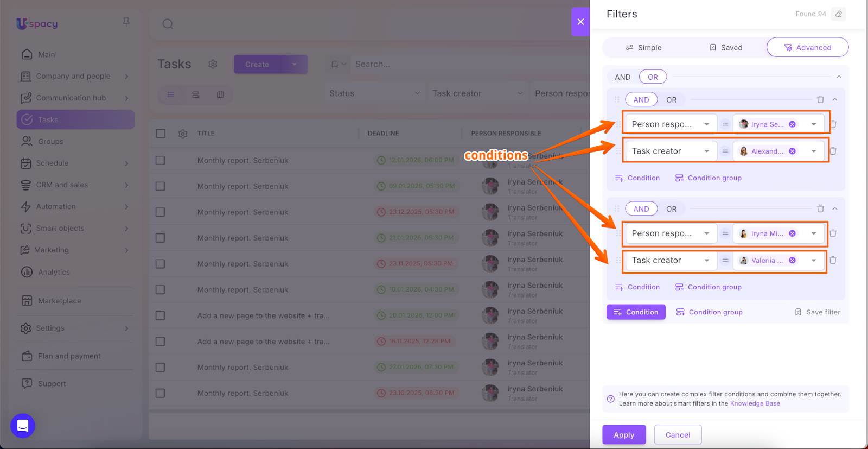
Task: Switch to the Saved filters tab
Action: pos(725,48)
